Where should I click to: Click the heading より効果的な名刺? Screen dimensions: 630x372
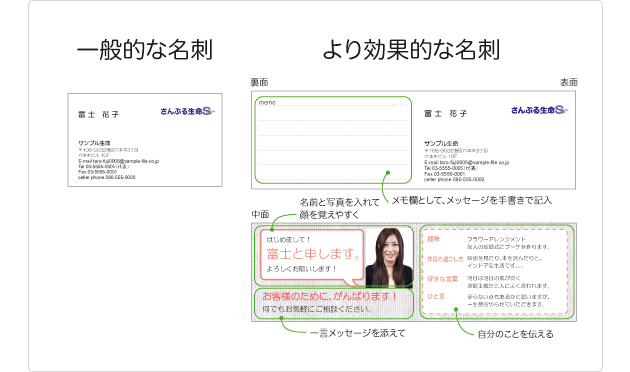411,50
